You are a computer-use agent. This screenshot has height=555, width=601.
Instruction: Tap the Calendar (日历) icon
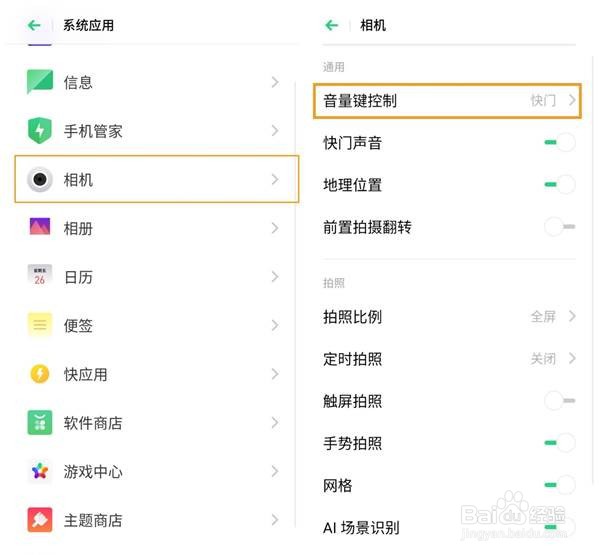coord(40,277)
